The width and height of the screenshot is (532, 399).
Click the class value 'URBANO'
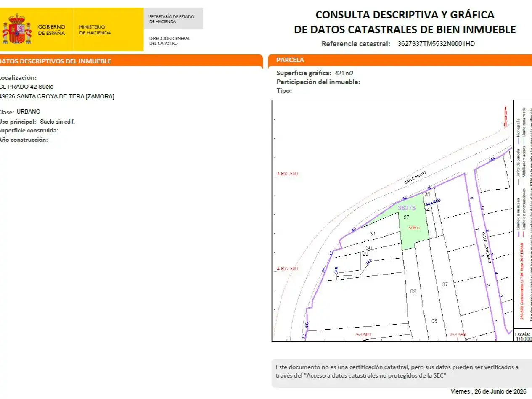pos(29,111)
